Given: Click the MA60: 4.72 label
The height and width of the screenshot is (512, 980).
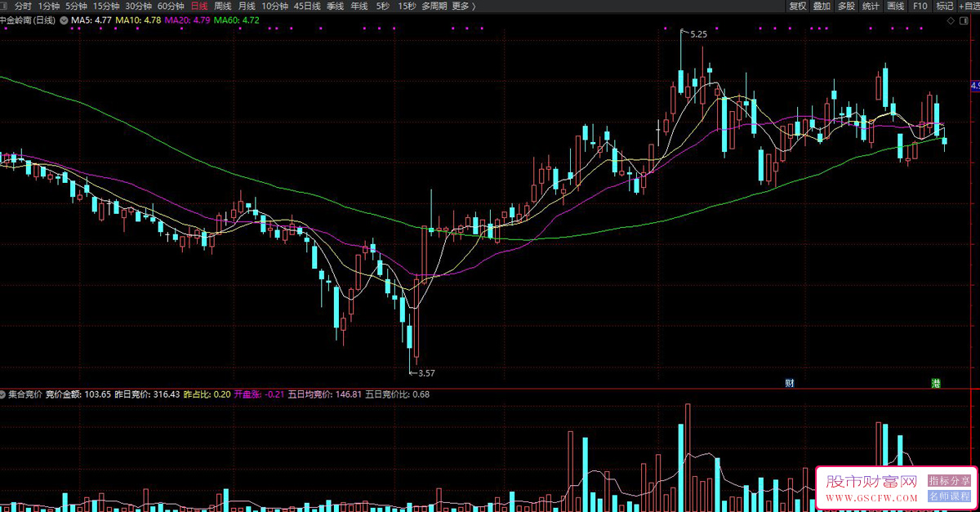Looking at the screenshot, I should (x=237, y=20).
